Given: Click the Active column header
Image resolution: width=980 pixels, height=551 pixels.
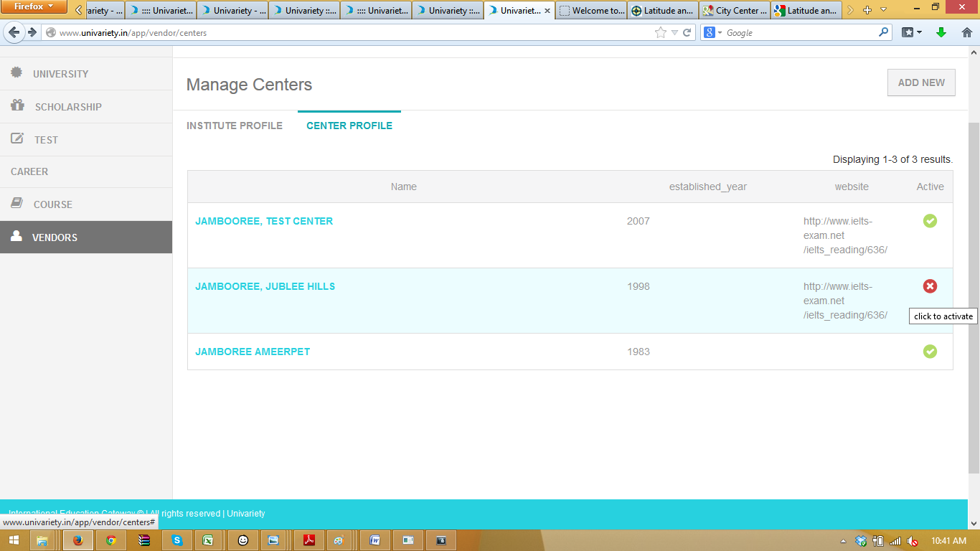Looking at the screenshot, I should (x=930, y=187).
